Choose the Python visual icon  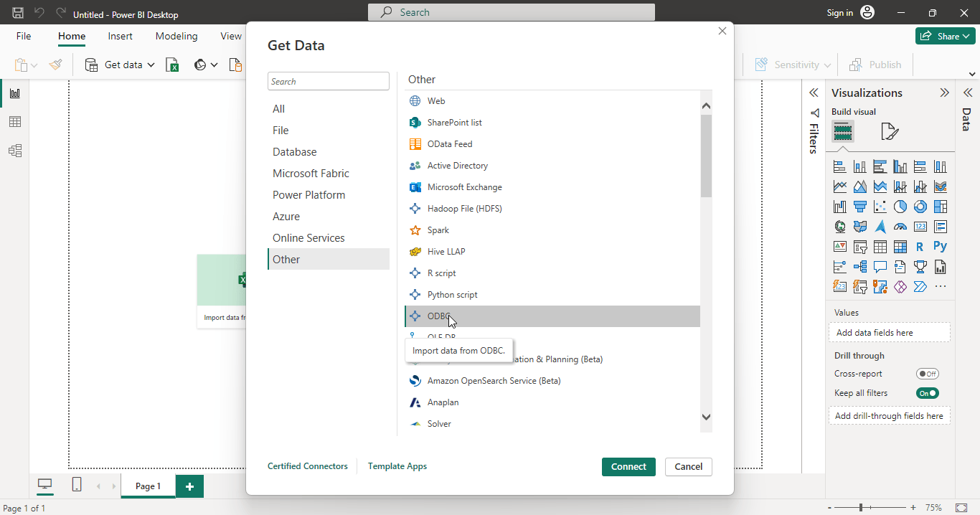coord(941,246)
